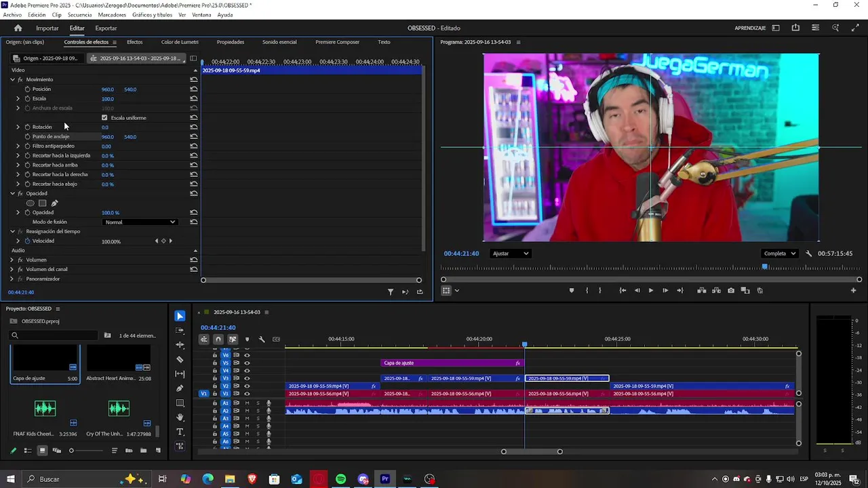Click the captions track CC icon
868x488 pixels.
pos(276,339)
